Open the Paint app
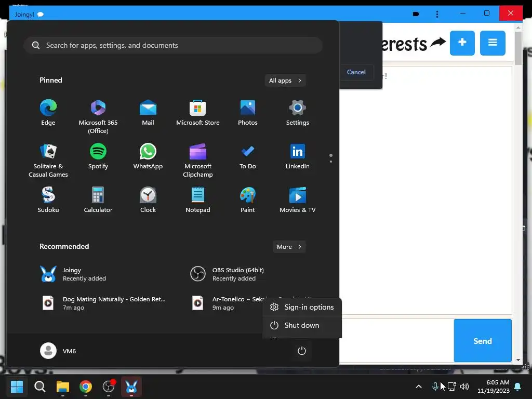The height and width of the screenshot is (399, 532). (x=248, y=200)
